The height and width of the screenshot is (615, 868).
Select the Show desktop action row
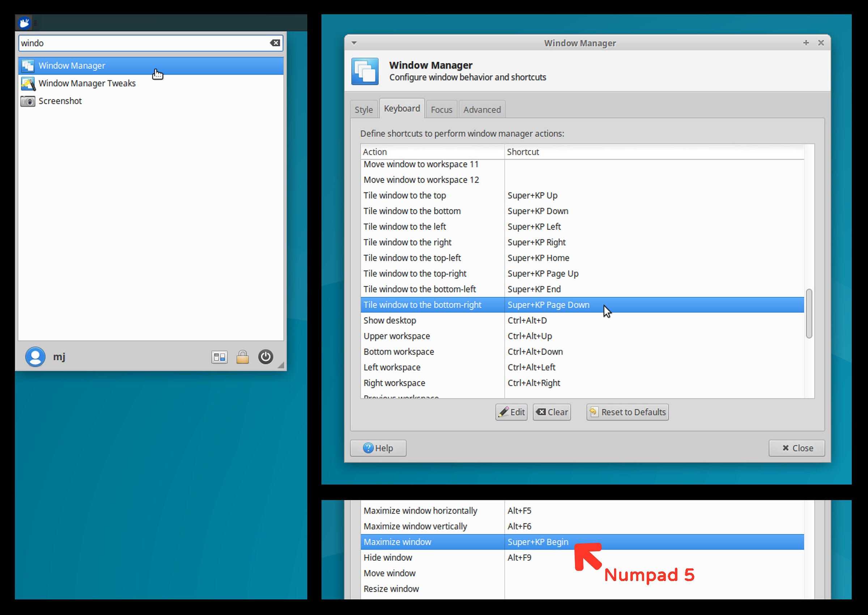[390, 321]
